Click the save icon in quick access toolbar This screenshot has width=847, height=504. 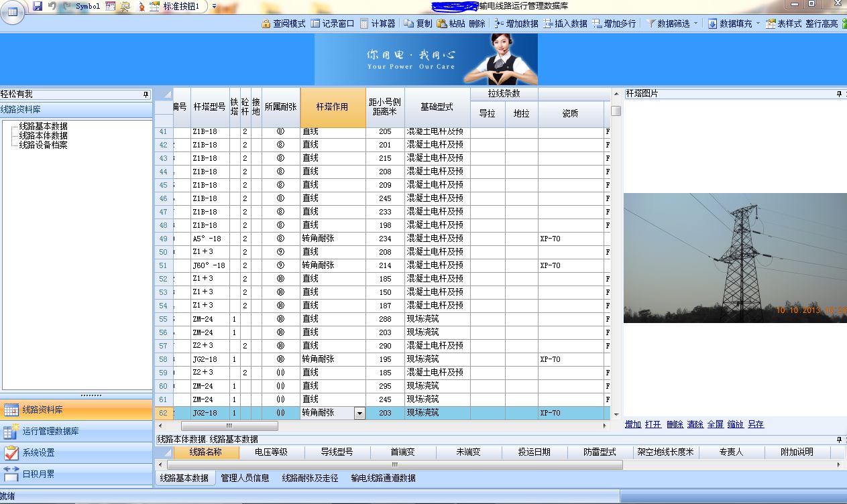(x=38, y=6)
